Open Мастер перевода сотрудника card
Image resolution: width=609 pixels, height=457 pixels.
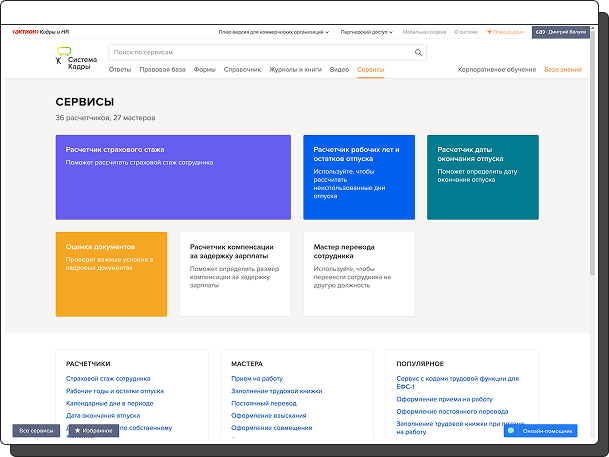(359, 274)
